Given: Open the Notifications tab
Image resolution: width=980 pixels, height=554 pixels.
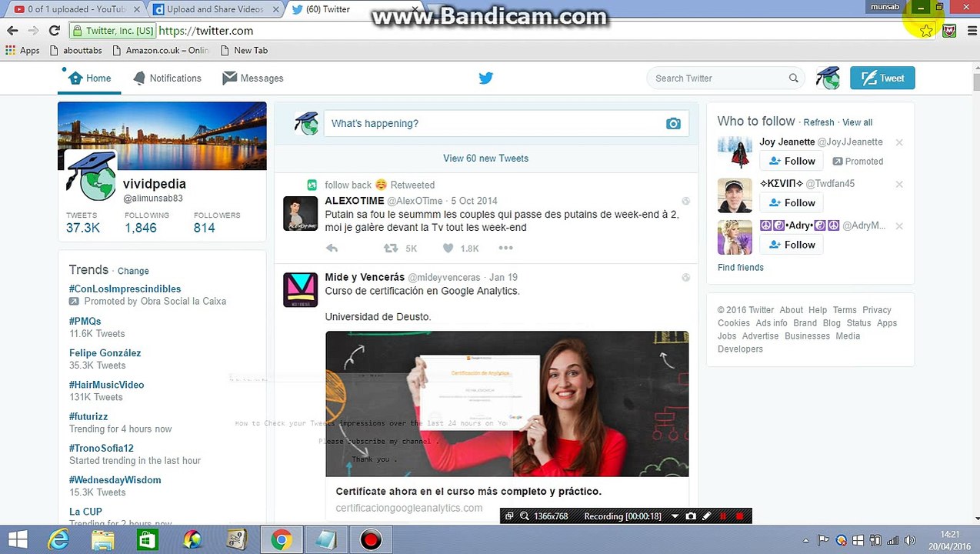Looking at the screenshot, I should [167, 78].
